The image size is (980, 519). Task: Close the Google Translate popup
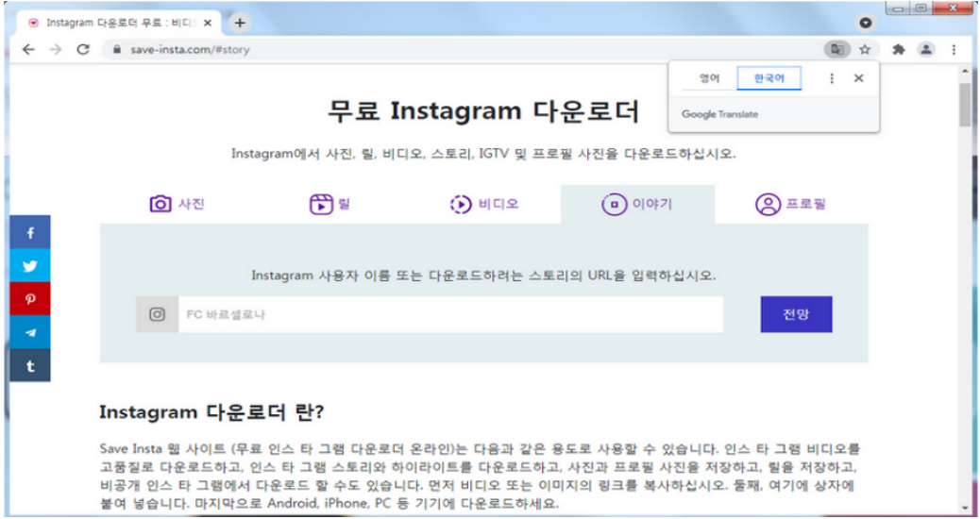[859, 78]
